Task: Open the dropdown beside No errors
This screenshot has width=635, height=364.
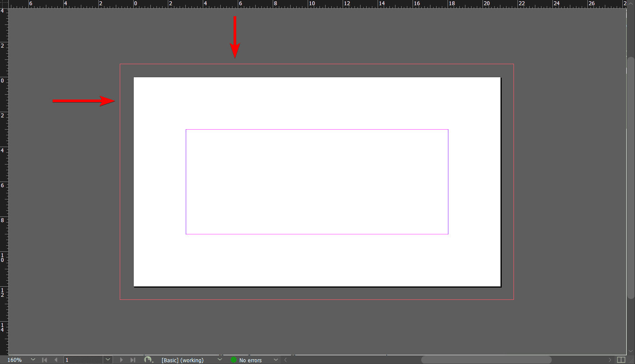Action: [x=275, y=360]
